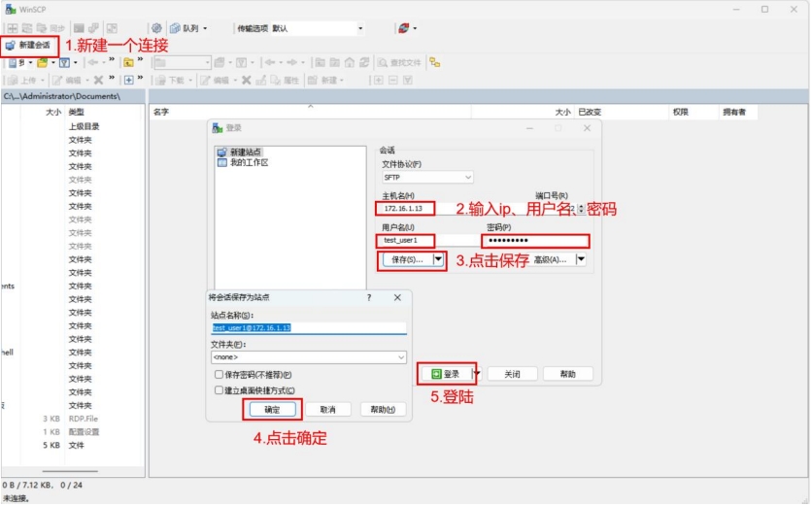Click 取消 in save-session dialog

pos(327,410)
